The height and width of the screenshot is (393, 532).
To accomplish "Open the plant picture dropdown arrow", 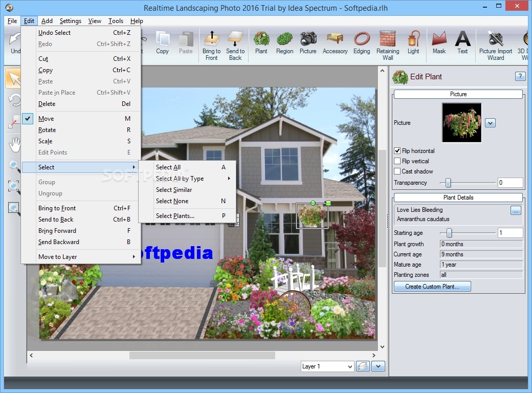I will click(x=490, y=123).
